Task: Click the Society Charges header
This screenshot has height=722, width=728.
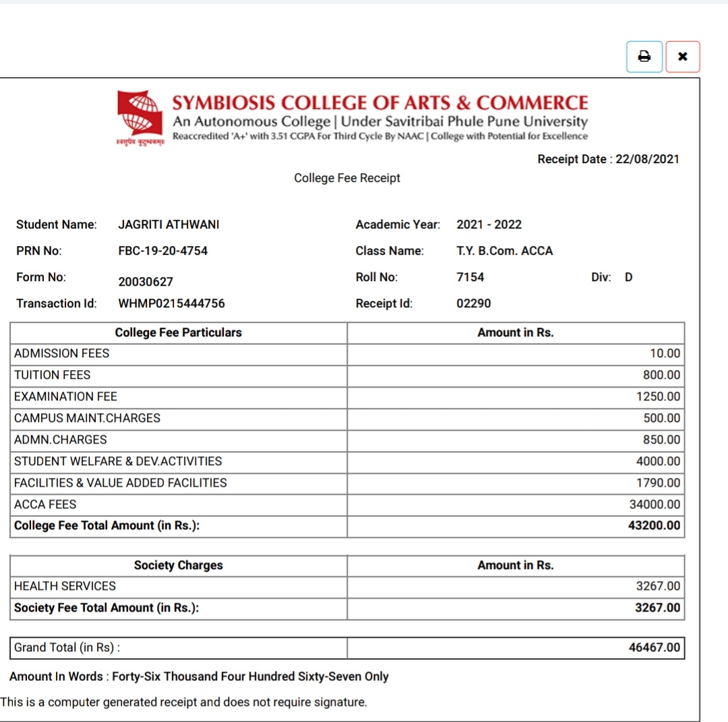Action: point(178,565)
